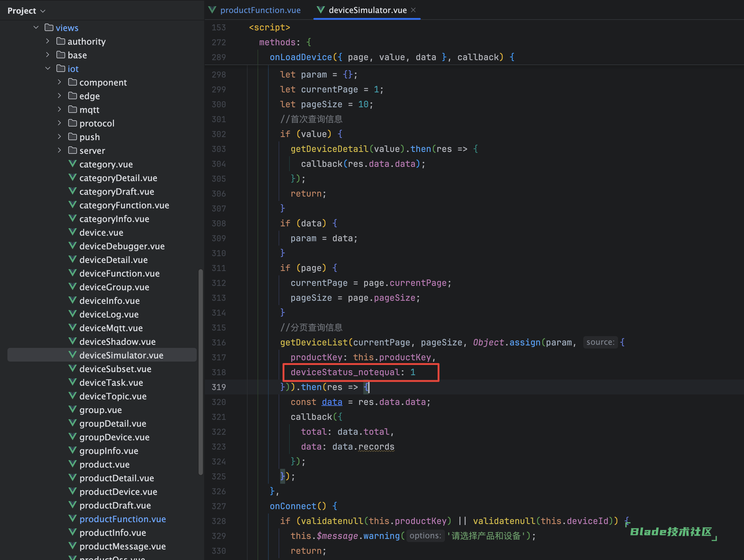Click Vue icon beside productFunction.vue in tree

(x=72, y=518)
